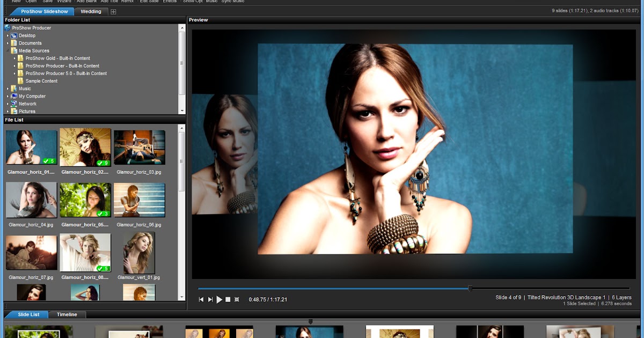The height and width of the screenshot is (338, 644).
Task: Click the stop button under the preview
Action: (228, 299)
